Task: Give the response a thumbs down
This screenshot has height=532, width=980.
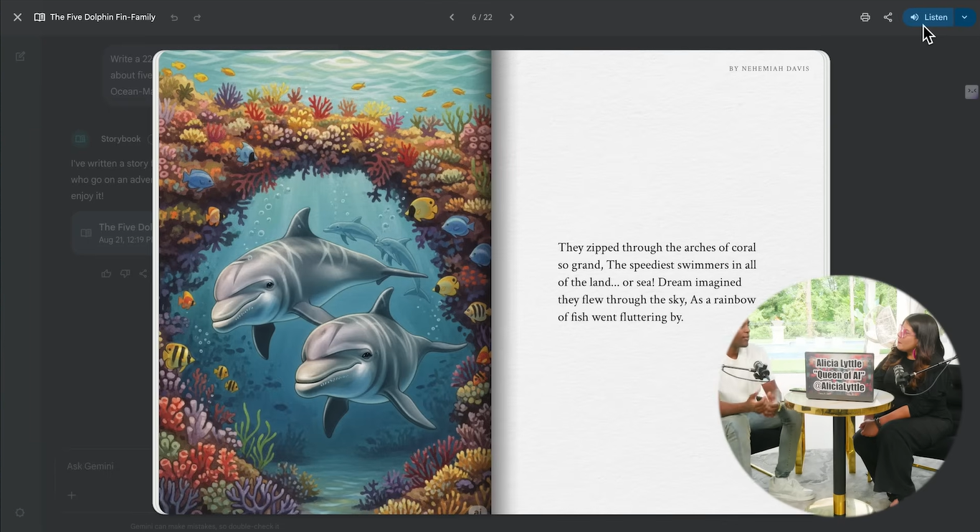Action: point(125,273)
